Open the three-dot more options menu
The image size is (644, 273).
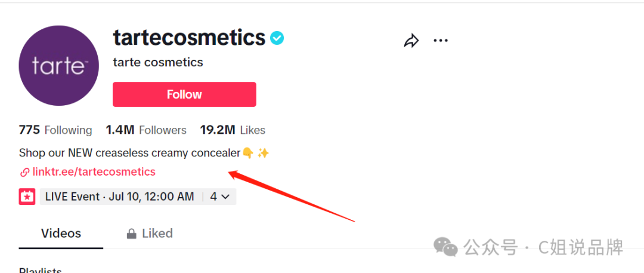(x=441, y=41)
